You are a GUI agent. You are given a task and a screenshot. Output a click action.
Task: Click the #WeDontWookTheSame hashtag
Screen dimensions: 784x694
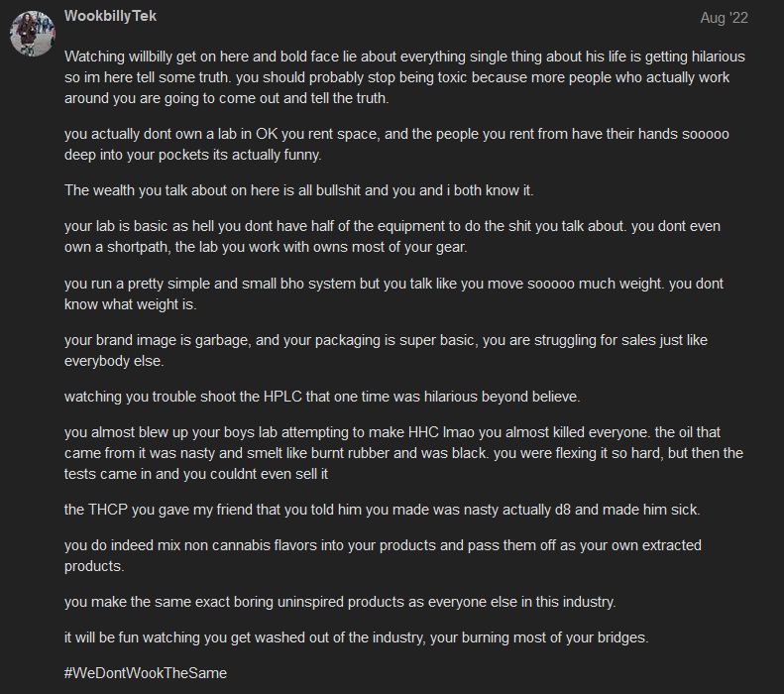(146, 673)
